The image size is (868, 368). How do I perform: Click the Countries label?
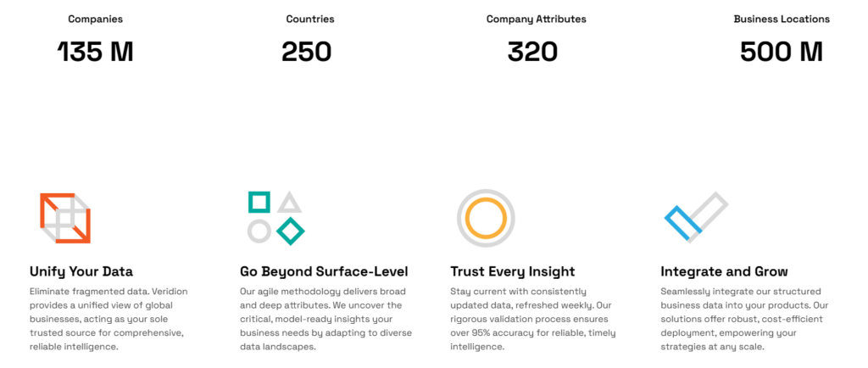coord(310,19)
